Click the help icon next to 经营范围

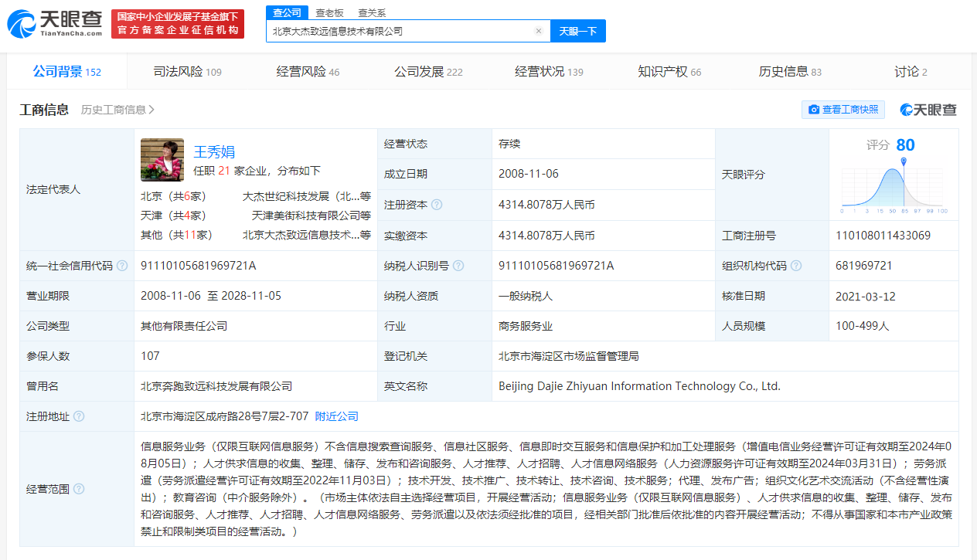pos(79,489)
